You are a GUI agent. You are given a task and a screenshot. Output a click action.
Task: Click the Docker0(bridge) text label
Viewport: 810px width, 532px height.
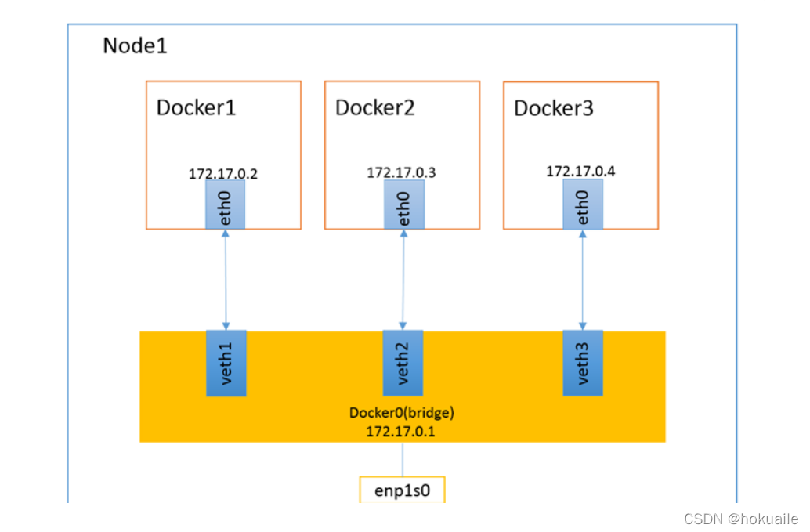pyautogui.click(x=403, y=412)
